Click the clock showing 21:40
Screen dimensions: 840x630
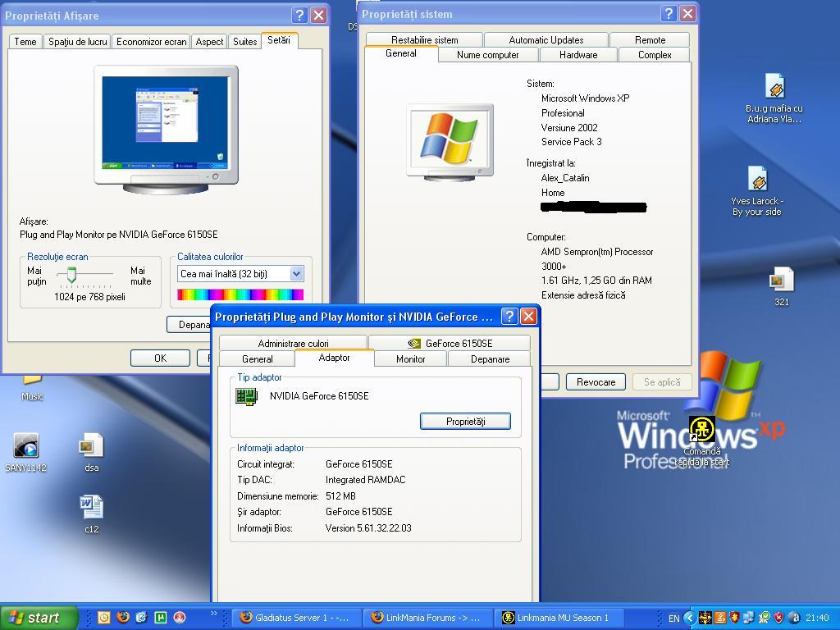(818, 619)
